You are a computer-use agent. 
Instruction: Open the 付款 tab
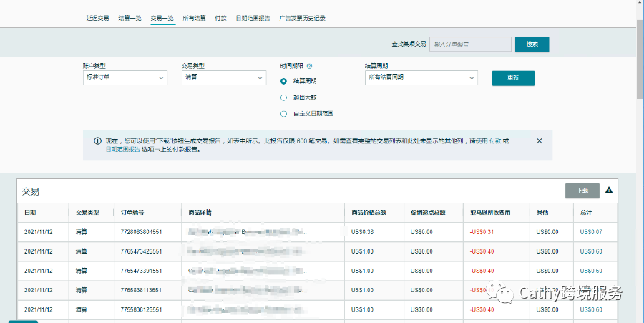pos(220,18)
